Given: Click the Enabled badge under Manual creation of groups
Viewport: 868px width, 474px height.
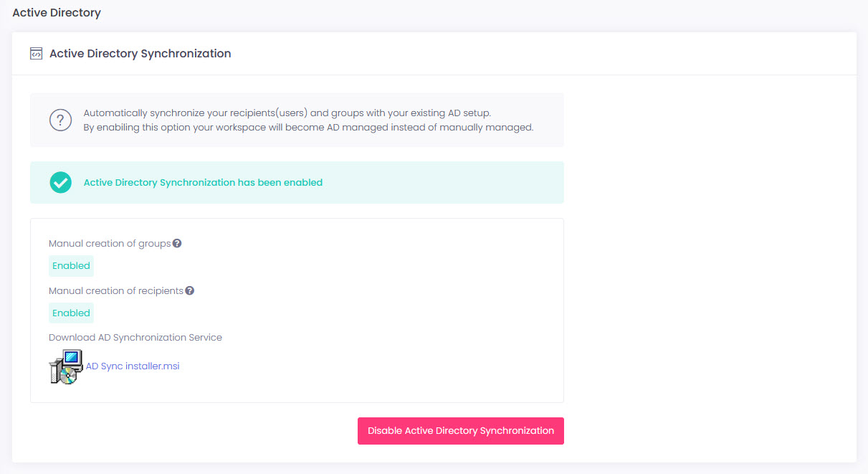Looking at the screenshot, I should click(71, 266).
